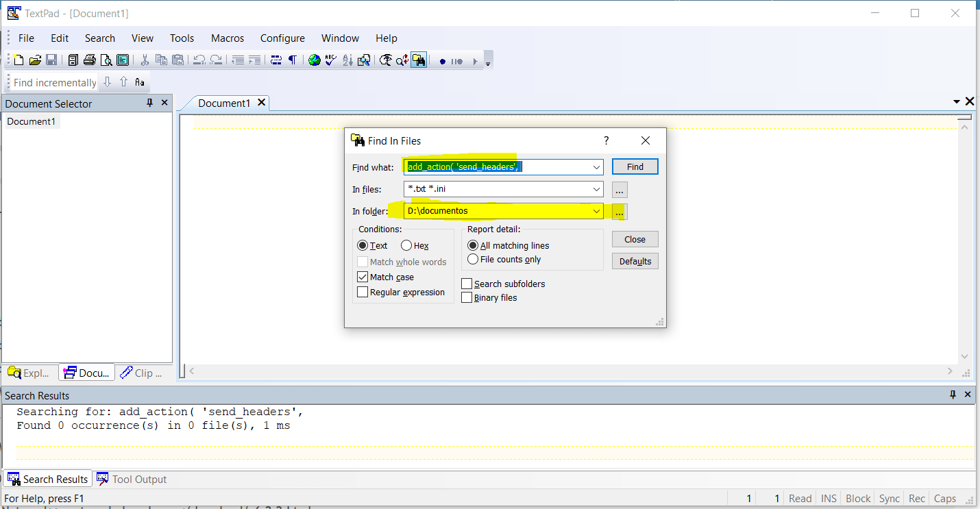
Task: Open the Macros menu
Action: click(x=228, y=38)
